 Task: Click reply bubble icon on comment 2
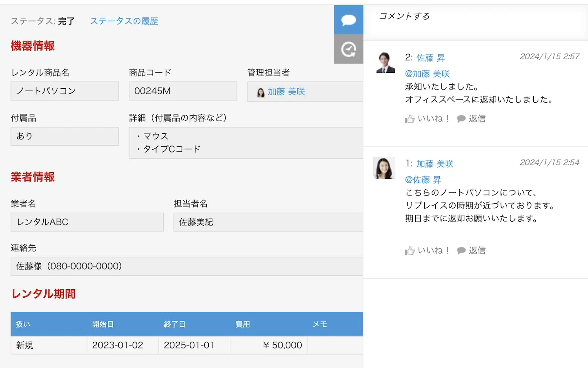click(x=461, y=119)
